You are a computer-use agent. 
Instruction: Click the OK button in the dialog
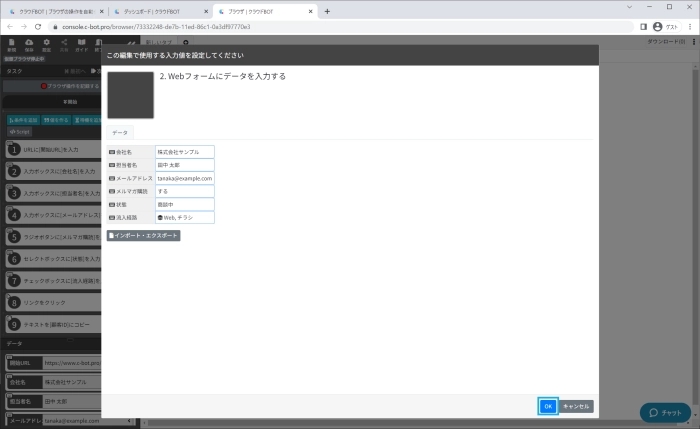click(x=547, y=406)
